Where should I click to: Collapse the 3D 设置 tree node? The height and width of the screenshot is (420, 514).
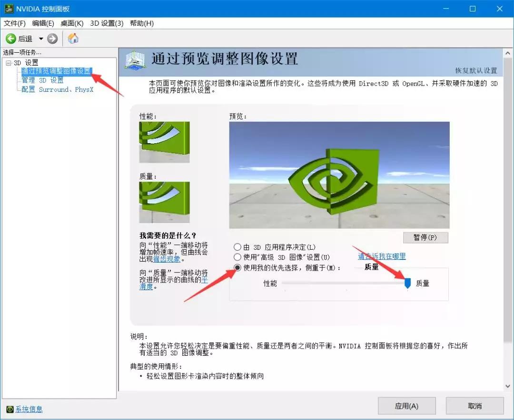point(8,62)
